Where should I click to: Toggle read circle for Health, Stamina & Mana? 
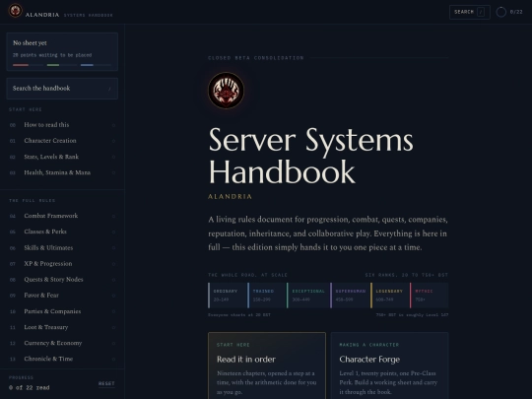pos(113,172)
